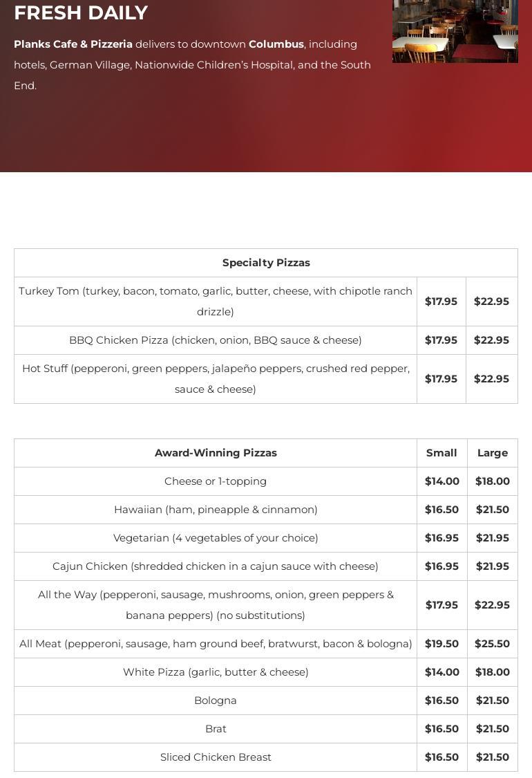Click the White Pizza menu item
Image resolution: width=532 pixels, height=778 pixels.
(x=216, y=672)
